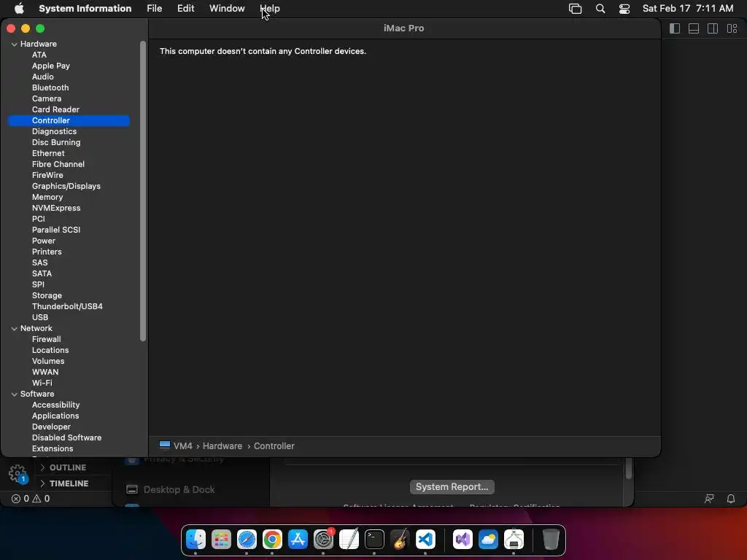Image resolution: width=747 pixels, height=560 pixels.
Task: Launch Google Chrome from the Dock
Action: [x=272, y=540]
